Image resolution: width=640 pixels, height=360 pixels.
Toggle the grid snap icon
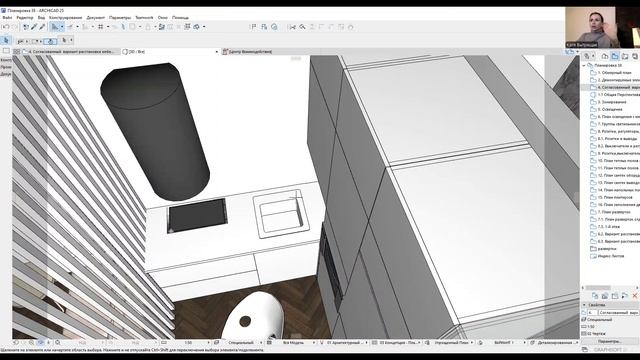coord(100,27)
